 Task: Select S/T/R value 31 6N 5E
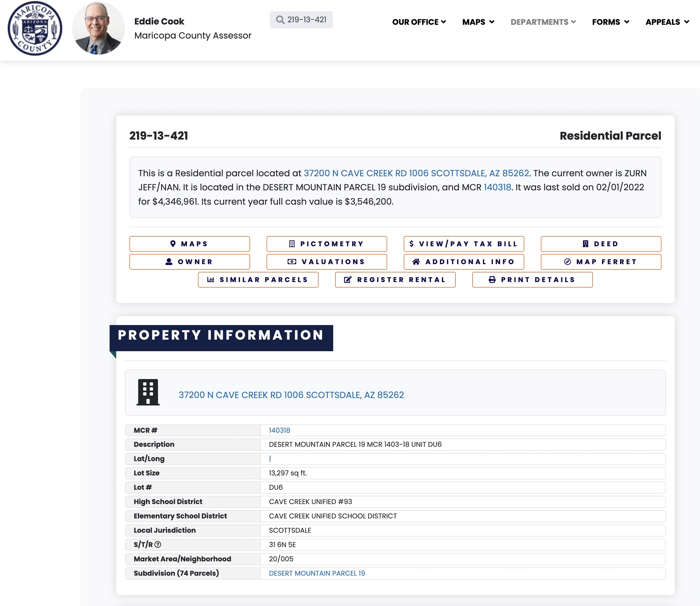click(x=282, y=545)
